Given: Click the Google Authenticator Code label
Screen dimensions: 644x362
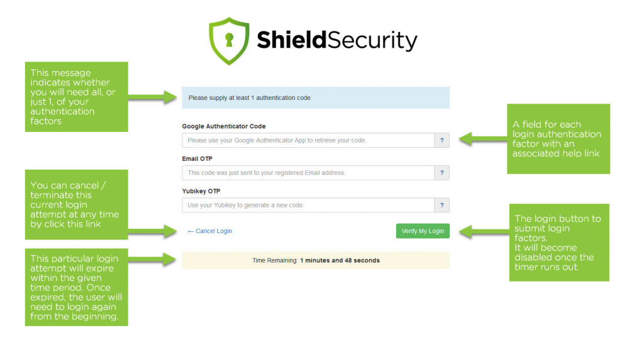Looking at the screenshot, I should coord(224,126).
